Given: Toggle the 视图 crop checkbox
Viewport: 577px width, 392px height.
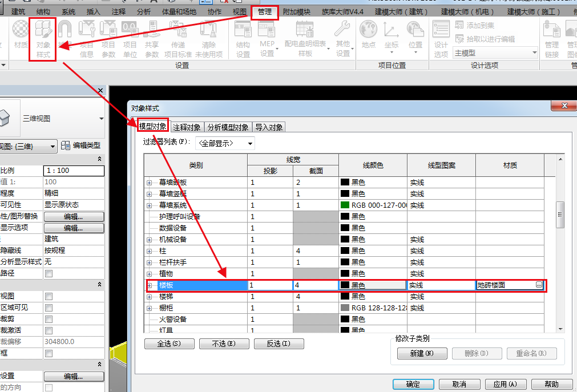Looking at the screenshot, I should [x=49, y=296].
